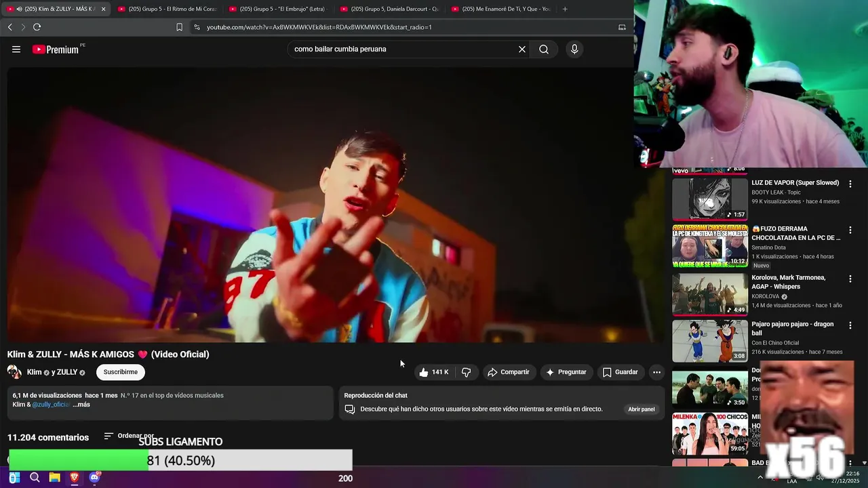Viewport: 868px width, 488px height.
Task: Open the YouTube hamburger guide menu
Action: pos(16,49)
